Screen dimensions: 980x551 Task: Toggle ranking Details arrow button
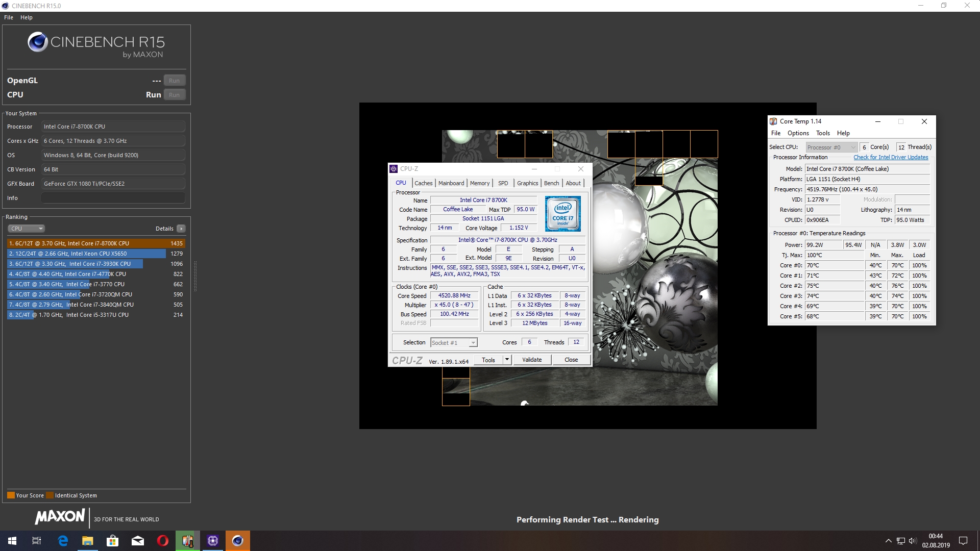tap(181, 229)
